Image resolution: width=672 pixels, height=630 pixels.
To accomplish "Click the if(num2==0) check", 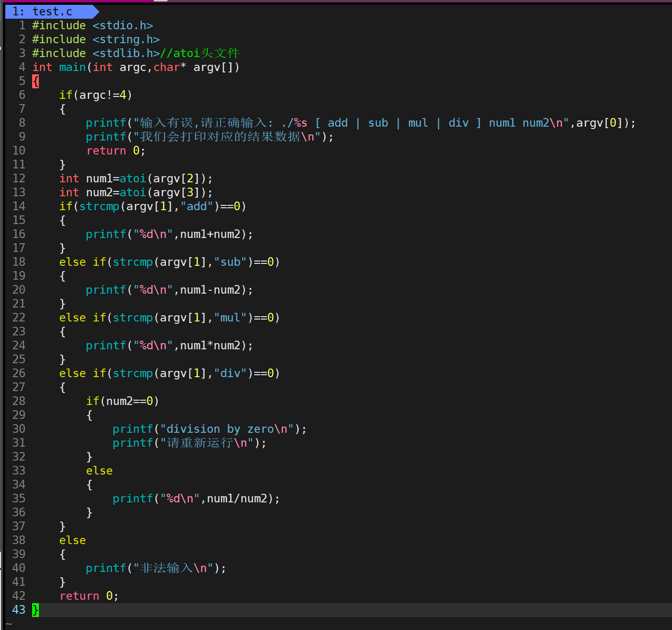I will [123, 401].
